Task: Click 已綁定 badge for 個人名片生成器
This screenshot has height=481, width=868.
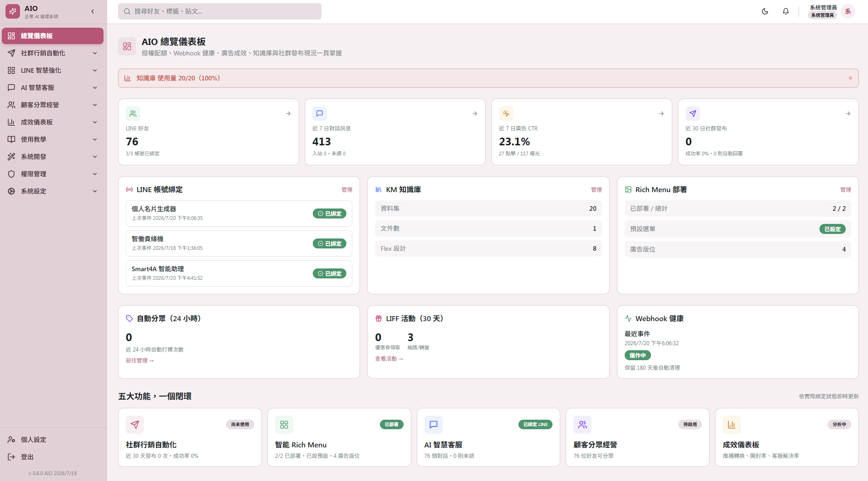Action: click(x=330, y=213)
